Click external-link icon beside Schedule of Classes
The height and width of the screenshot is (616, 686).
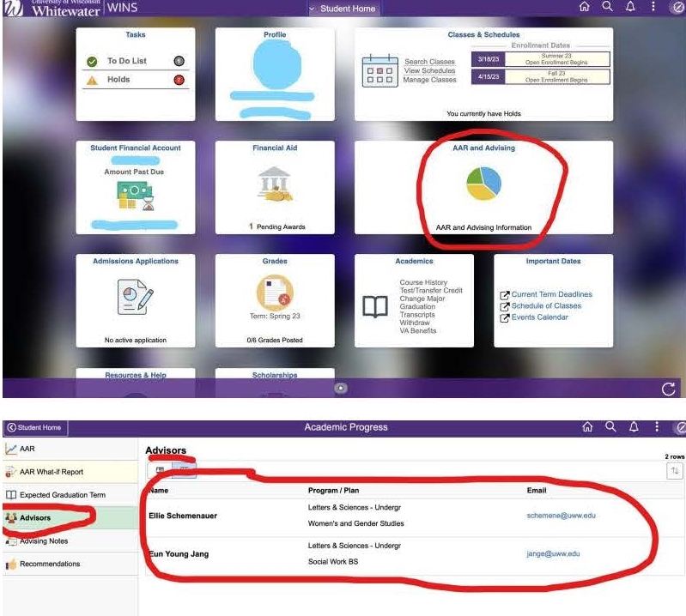click(x=505, y=307)
